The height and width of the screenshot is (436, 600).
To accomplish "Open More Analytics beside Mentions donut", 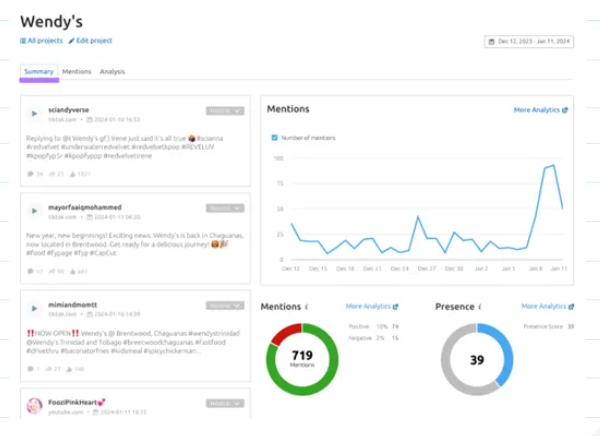I will [x=372, y=306].
